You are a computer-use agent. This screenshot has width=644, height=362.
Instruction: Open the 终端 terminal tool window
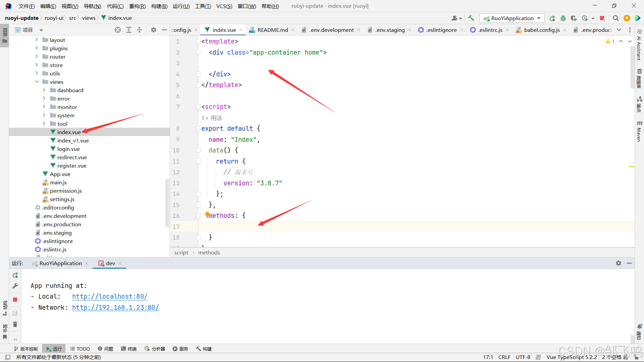129,349
